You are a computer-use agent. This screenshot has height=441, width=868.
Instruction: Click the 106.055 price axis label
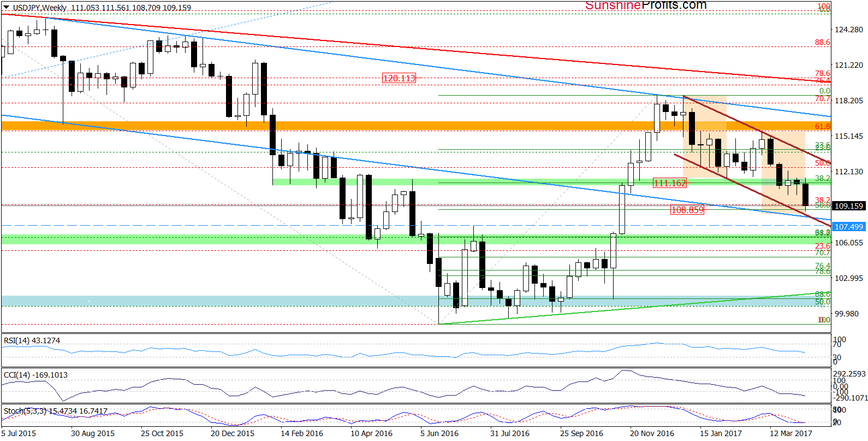pyautogui.click(x=849, y=243)
